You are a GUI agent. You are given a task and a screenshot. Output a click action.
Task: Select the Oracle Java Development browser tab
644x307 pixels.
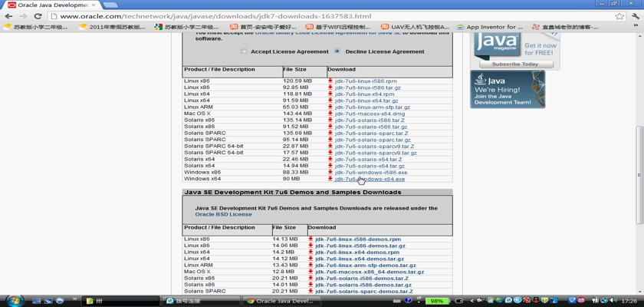tap(51, 5)
